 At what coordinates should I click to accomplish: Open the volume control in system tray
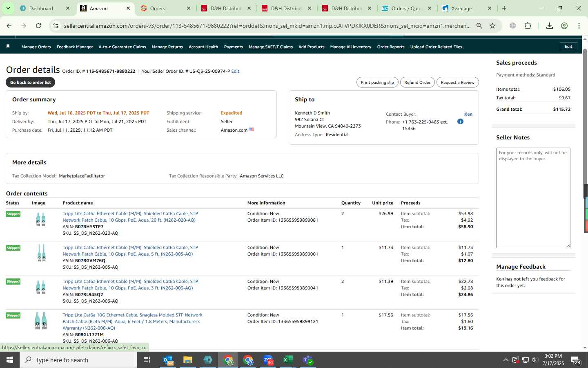(535, 360)
